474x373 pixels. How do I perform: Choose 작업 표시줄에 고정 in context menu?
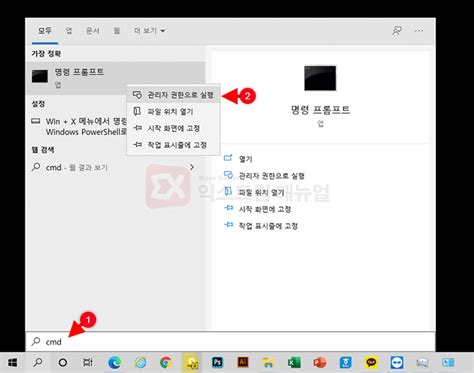click(173, 145)
